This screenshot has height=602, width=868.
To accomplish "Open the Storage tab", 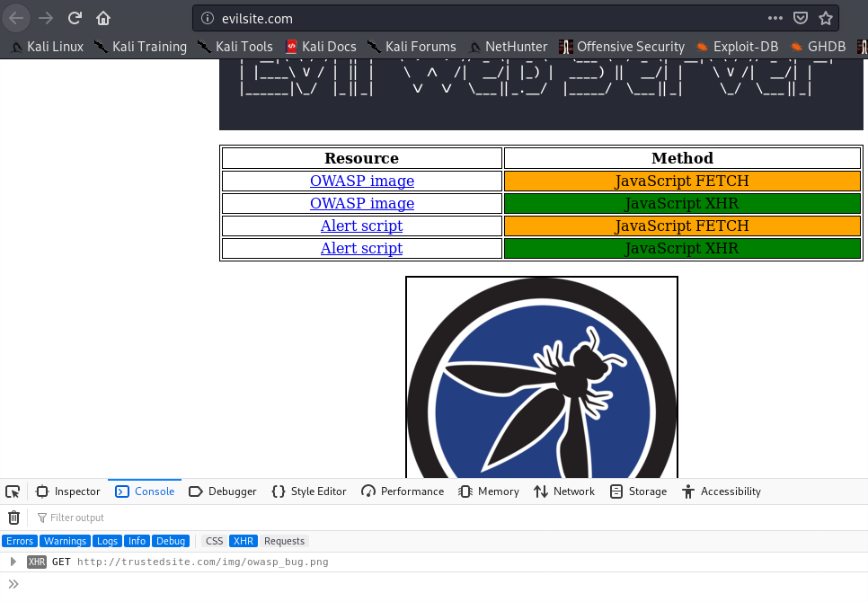I will coord(638,491).
